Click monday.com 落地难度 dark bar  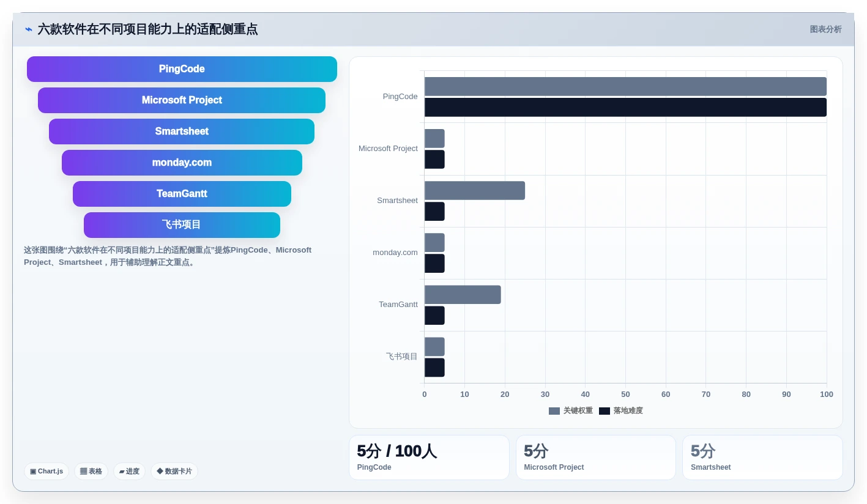click(x=434, y=263)
